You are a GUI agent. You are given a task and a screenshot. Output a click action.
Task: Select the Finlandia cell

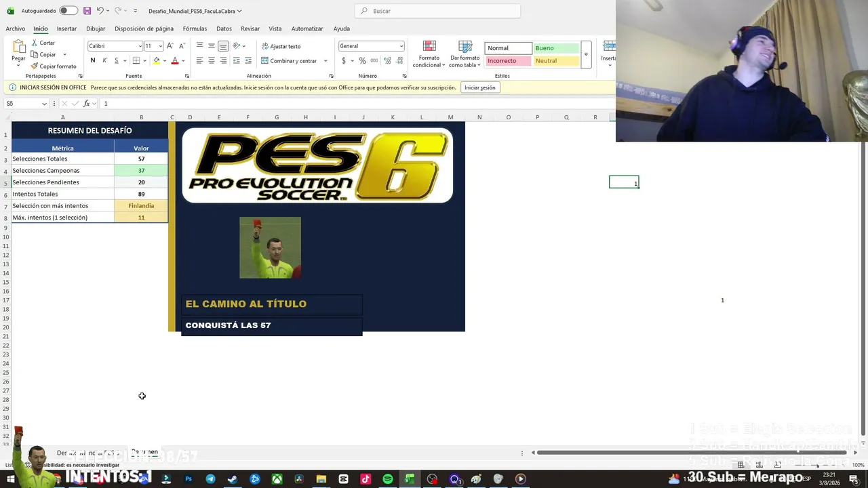tap(141, 205)
